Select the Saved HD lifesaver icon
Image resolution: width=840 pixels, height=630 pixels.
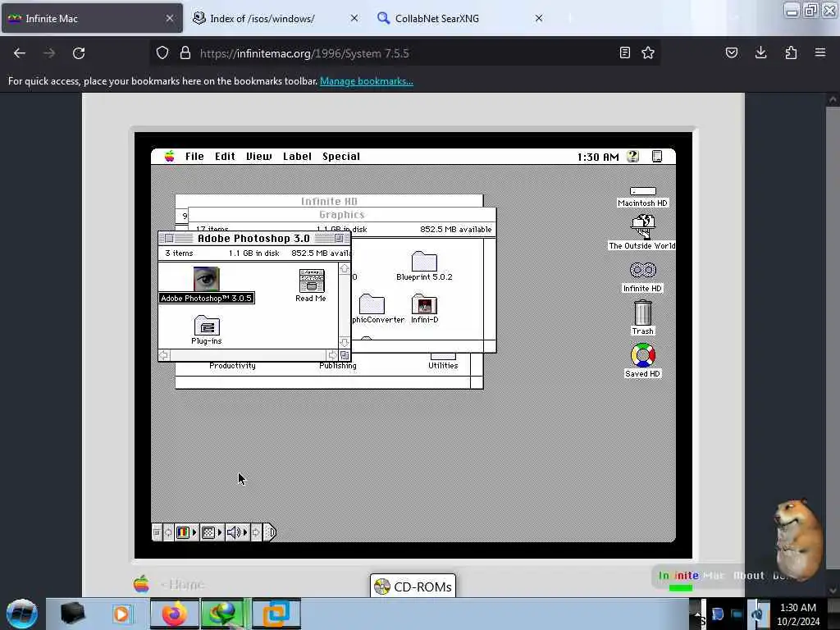pyautogui.click(x=642, y=355)
